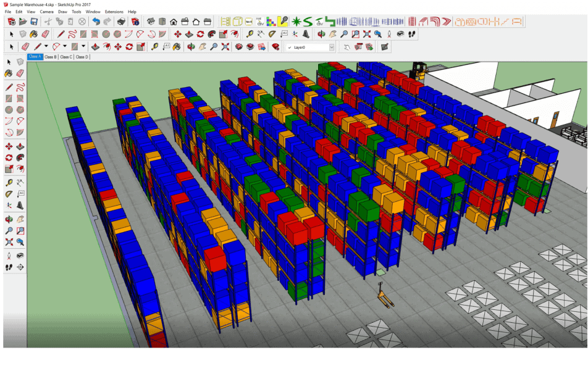
Task: Select the Axes tool in left palette
Action: [9, 206]
